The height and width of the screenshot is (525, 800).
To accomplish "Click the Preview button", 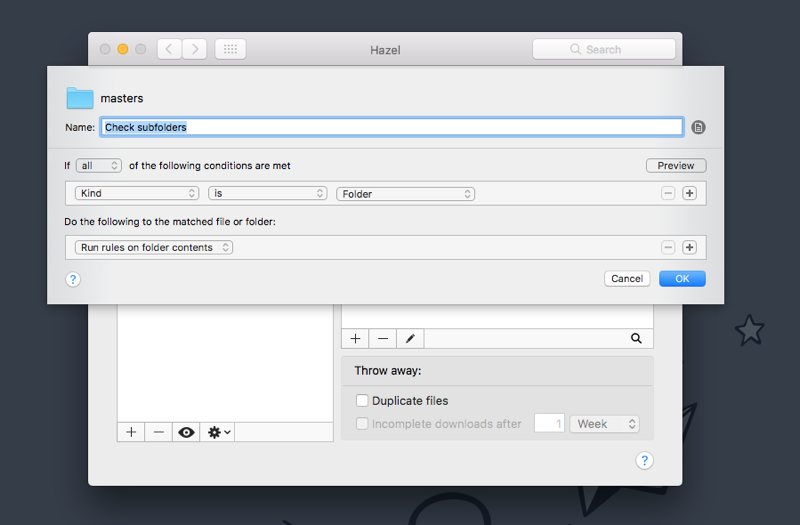I will pyautogui.click(x=676, y=165).
